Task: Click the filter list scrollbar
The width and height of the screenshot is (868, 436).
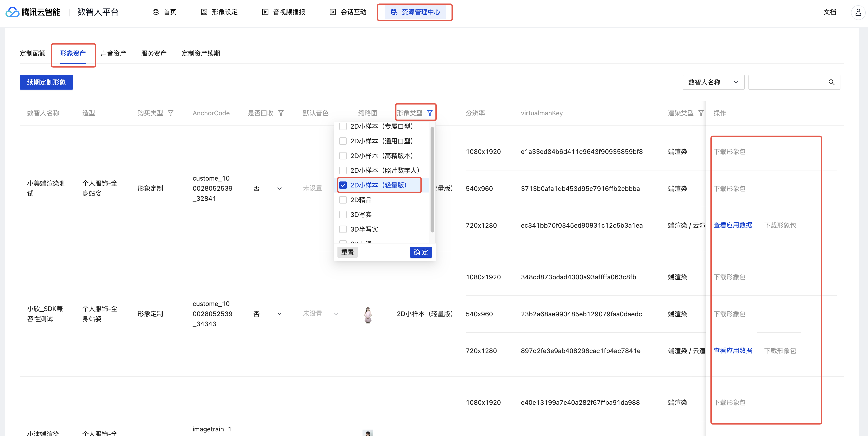Action: tap(432, 180)
